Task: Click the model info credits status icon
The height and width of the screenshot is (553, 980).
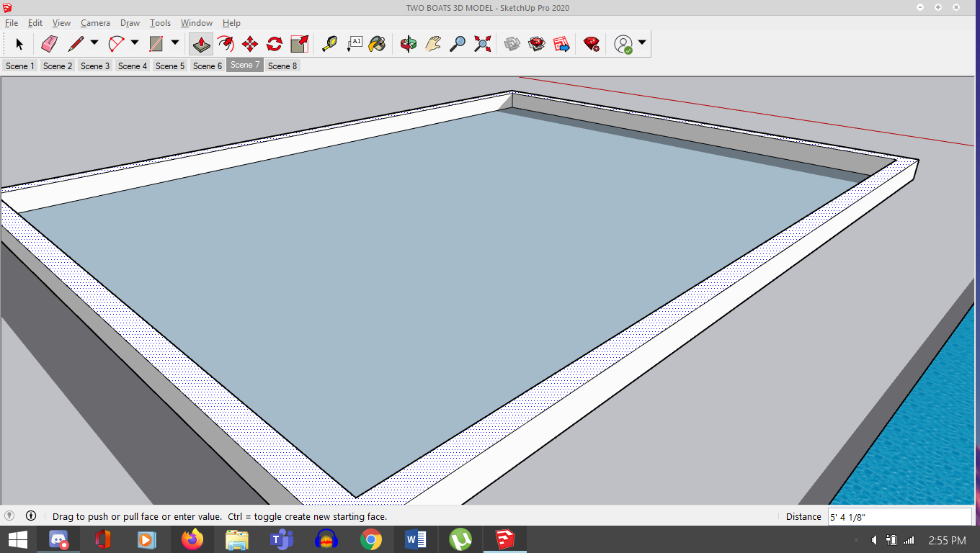Action: point(31,516)
